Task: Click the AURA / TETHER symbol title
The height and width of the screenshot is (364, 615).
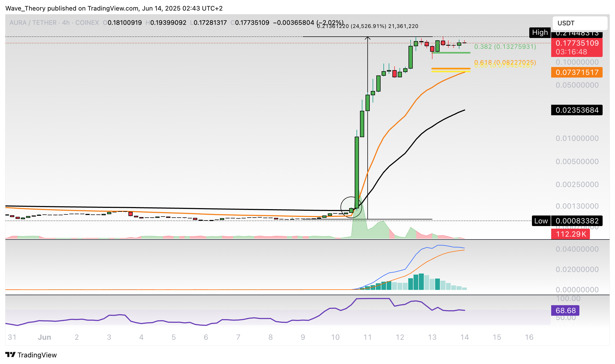Action: pos(33,23)
